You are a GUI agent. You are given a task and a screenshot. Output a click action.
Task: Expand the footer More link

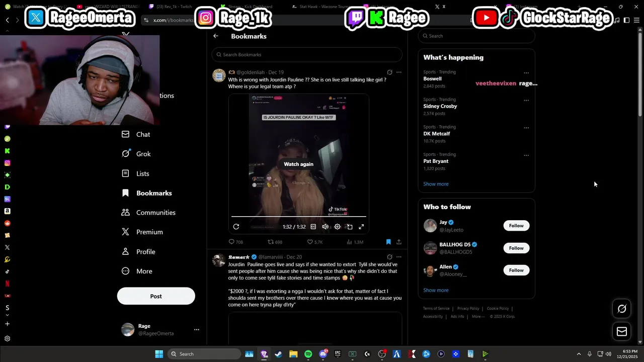478,317
